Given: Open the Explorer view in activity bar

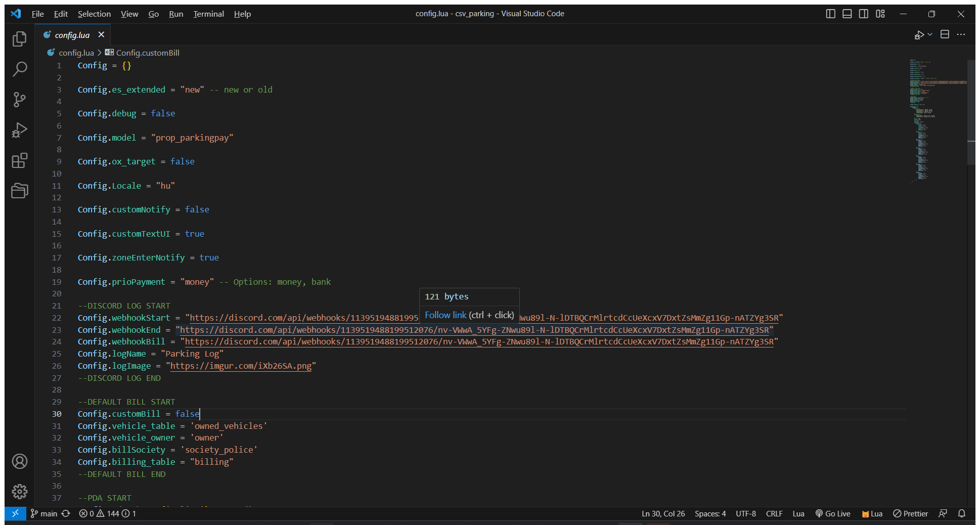Looking at the screenshot, I should point(19,39).
